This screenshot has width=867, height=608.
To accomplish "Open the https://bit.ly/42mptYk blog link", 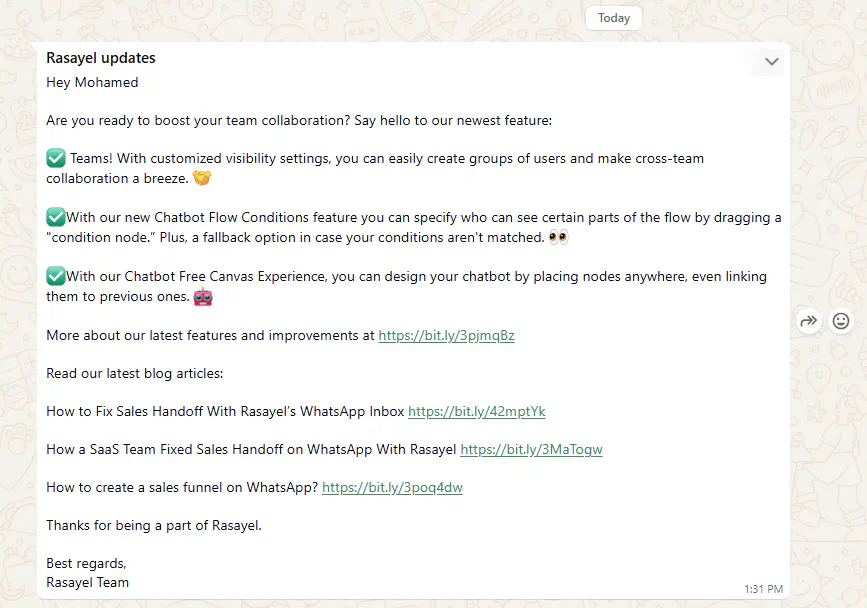I will tap(477, 412).
